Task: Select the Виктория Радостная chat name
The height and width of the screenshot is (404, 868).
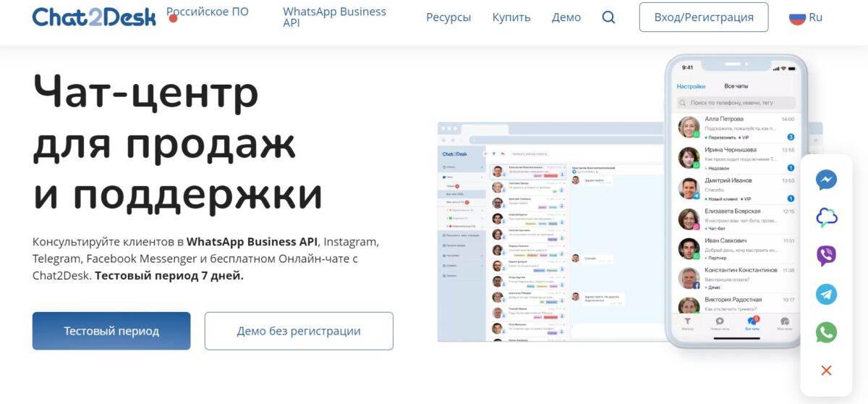Action: tap(733, 300)
